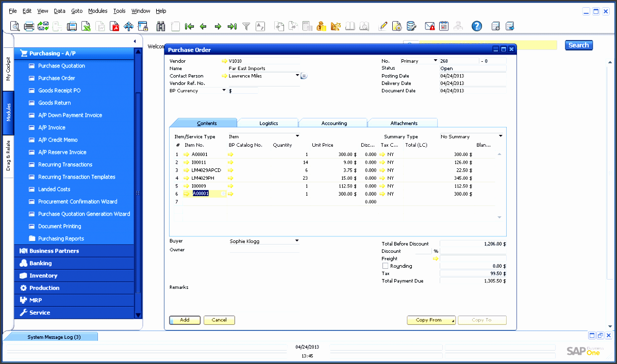The image size is (617, 364).
Task: Click the Copy From button
Action: pos(431,320)
